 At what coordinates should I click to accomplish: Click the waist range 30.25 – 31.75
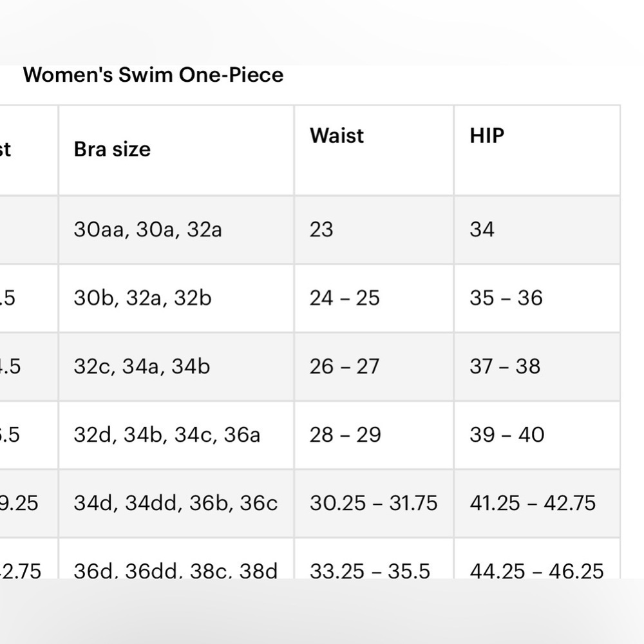tap(374, 503)
